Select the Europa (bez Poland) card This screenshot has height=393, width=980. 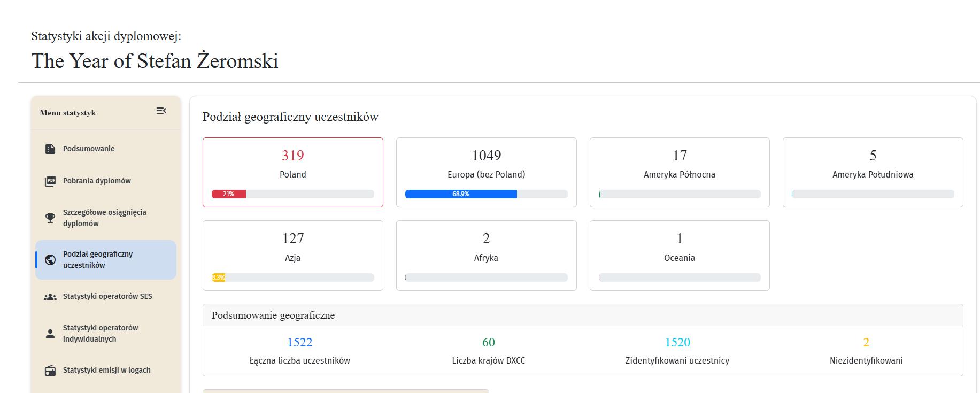(x=486, y=171)
